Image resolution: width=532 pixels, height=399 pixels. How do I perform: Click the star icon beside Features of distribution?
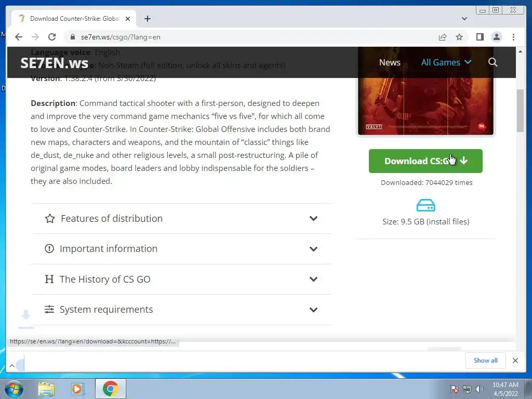click(x=50, y=219)
